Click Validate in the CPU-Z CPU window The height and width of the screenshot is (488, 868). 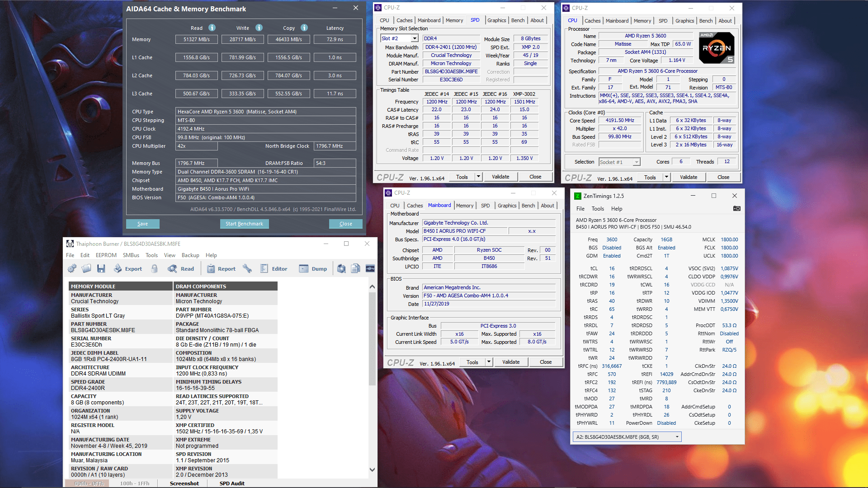(688, 177)
